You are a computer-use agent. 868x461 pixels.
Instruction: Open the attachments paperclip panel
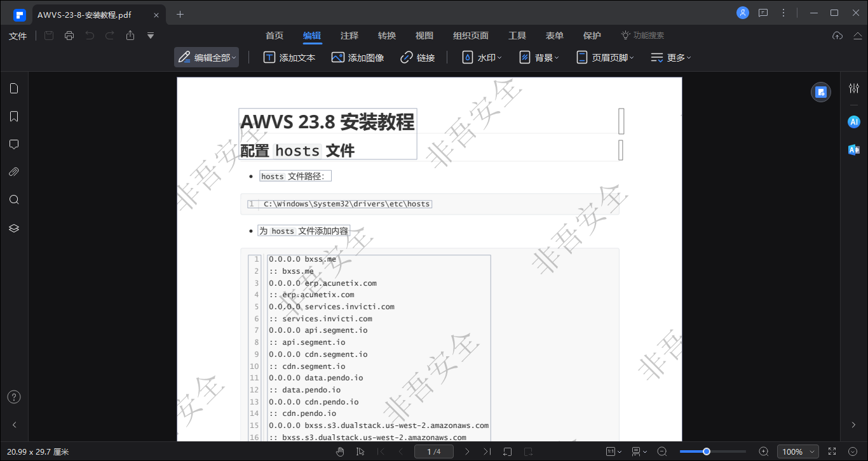(x=14, y=171)
